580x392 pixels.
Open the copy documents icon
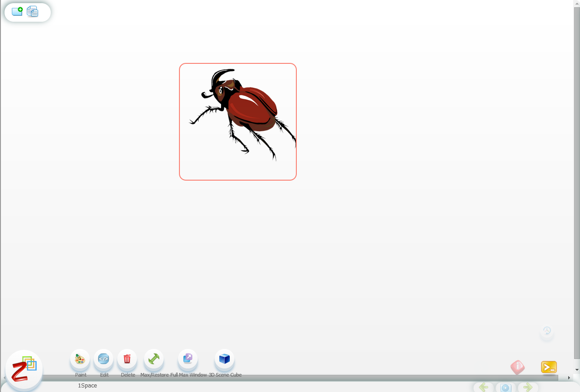pos(33,12)
